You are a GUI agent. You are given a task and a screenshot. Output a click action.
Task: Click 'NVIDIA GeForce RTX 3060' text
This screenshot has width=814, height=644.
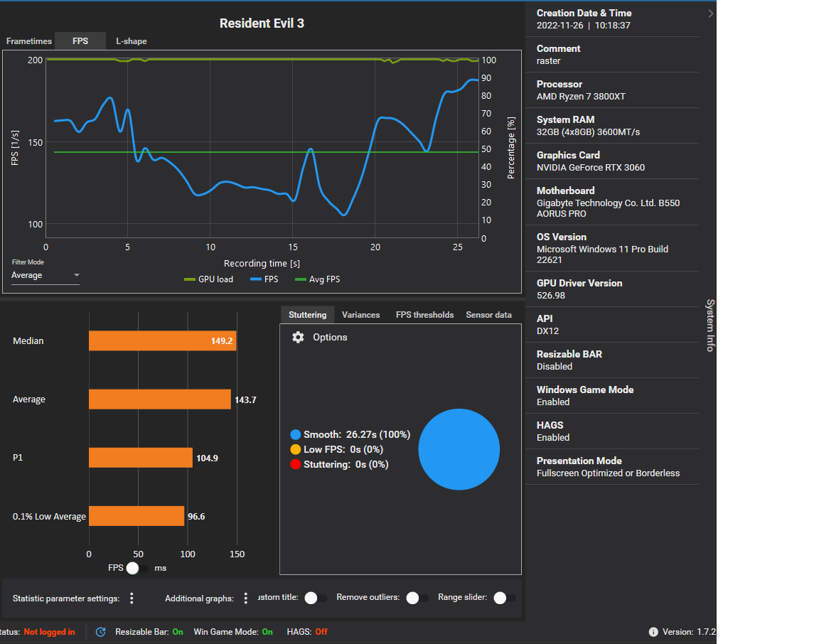click(x=590, y=168)
